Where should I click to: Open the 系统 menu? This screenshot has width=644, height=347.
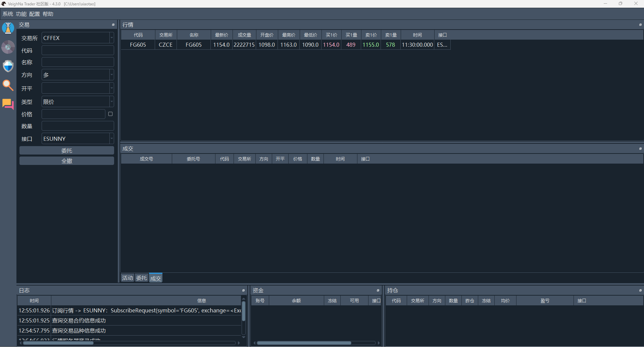coord(7,14)
